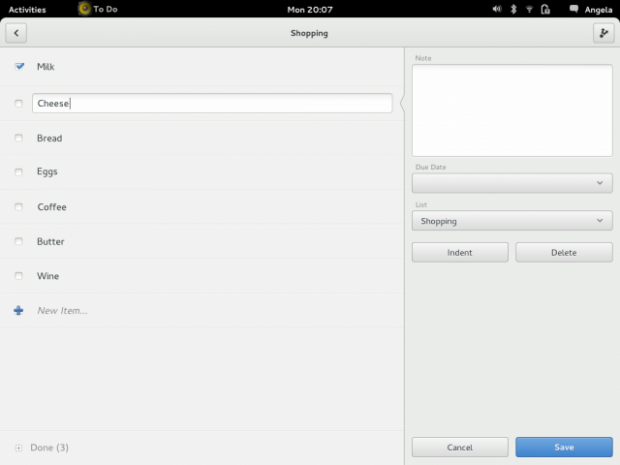Check the Bread checkbox
Viewport: 620px width, 465px height.
coord(19,139)
